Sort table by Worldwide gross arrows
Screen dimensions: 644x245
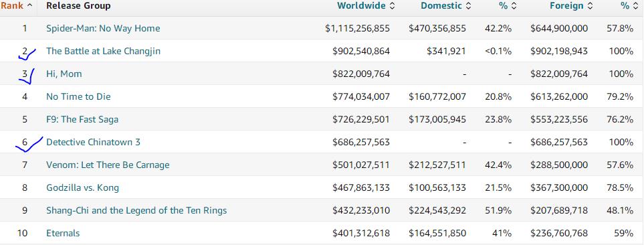392,6
